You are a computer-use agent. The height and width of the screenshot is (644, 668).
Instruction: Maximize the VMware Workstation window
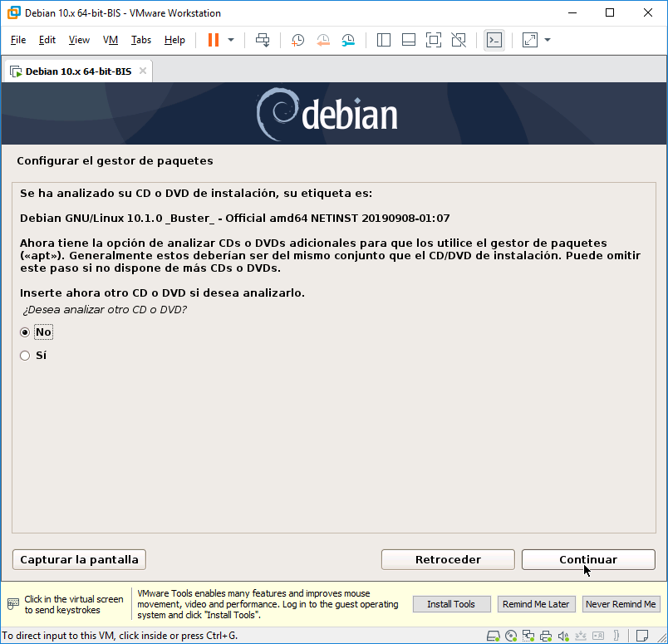click(x=610, y=12)
